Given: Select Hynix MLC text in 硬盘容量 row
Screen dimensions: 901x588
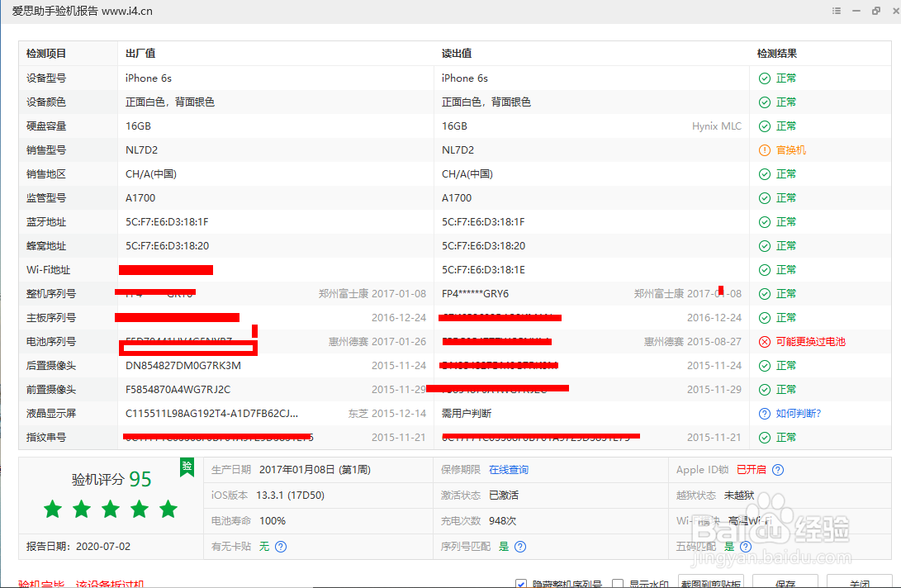Looking at the screenshot, I should [717, 126].
